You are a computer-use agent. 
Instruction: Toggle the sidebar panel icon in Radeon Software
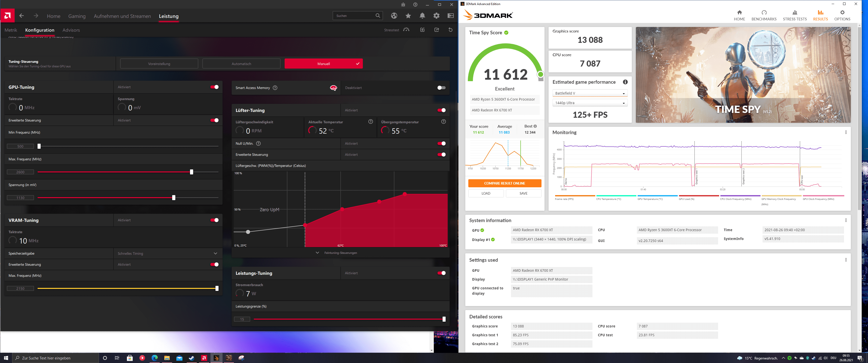click(450, 15)
